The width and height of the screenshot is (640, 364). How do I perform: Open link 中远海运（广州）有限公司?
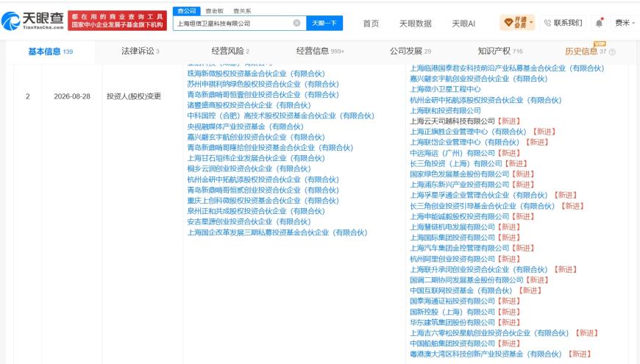(x=452, y=153)
